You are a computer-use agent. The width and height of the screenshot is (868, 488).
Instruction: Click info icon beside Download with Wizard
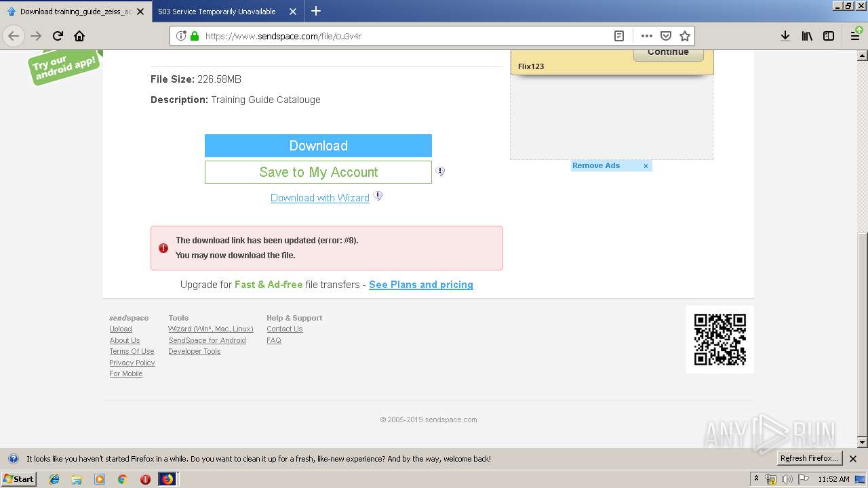(378, 196)
